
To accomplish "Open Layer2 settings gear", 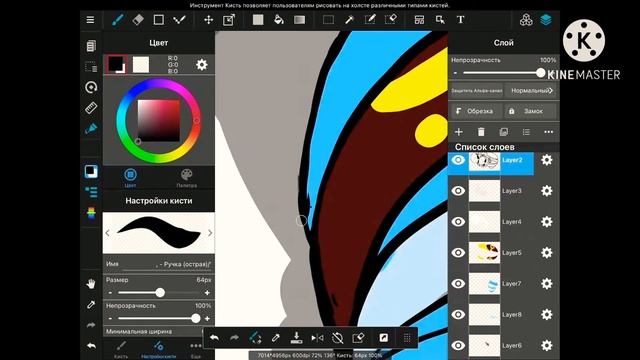I will pos(547,160).
